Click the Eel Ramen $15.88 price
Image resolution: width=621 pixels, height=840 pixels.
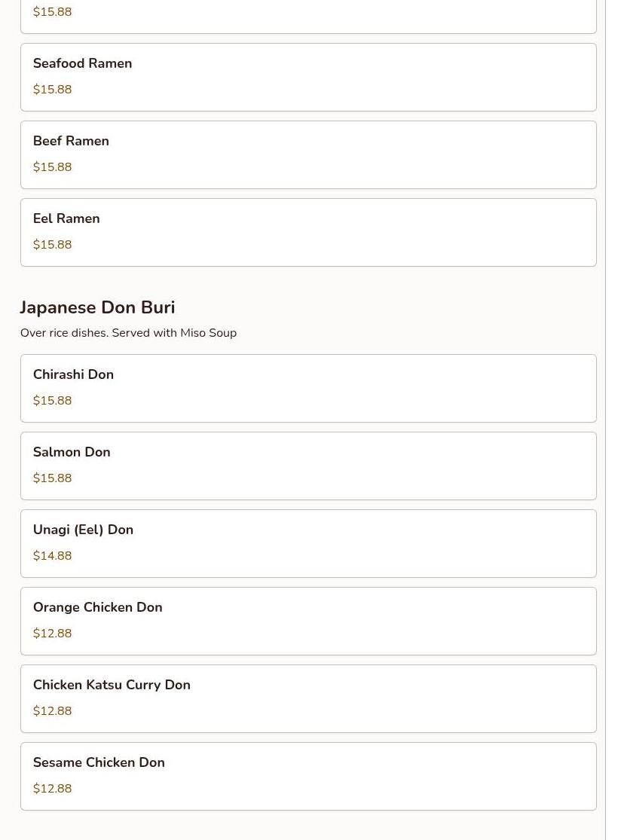pyautogui.click(x=53, y=245)
